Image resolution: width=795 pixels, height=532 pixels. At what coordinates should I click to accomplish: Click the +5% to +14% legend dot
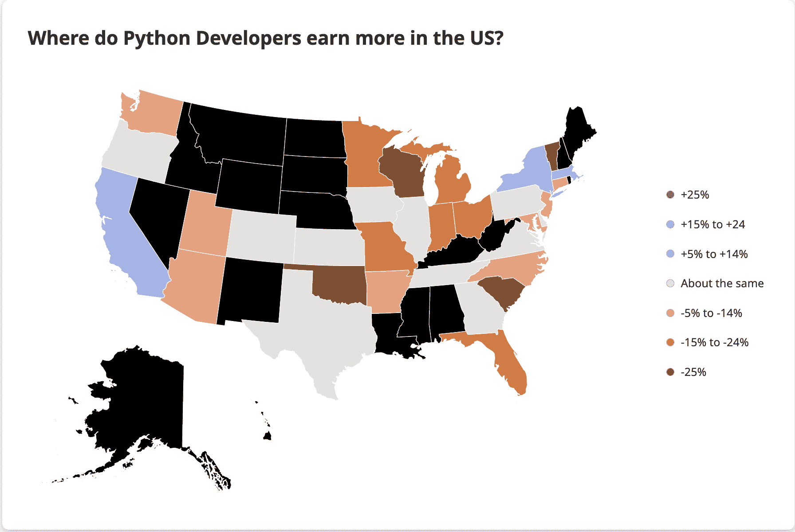pos(670,254)
